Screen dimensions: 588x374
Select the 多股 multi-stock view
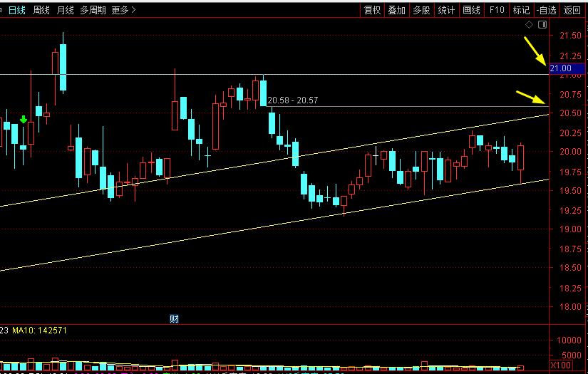tap(421, 10)
